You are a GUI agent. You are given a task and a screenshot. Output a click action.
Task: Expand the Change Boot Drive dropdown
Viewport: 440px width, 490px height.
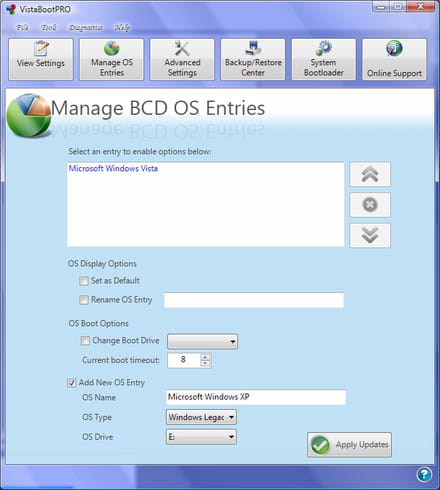pos(203,341)
